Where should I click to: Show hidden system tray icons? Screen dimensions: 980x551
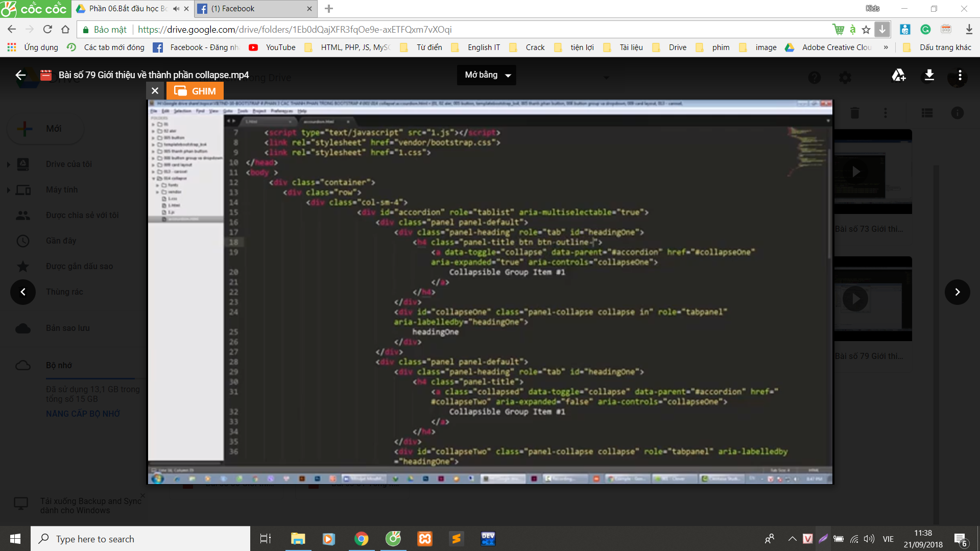click(x=792, y=539)
